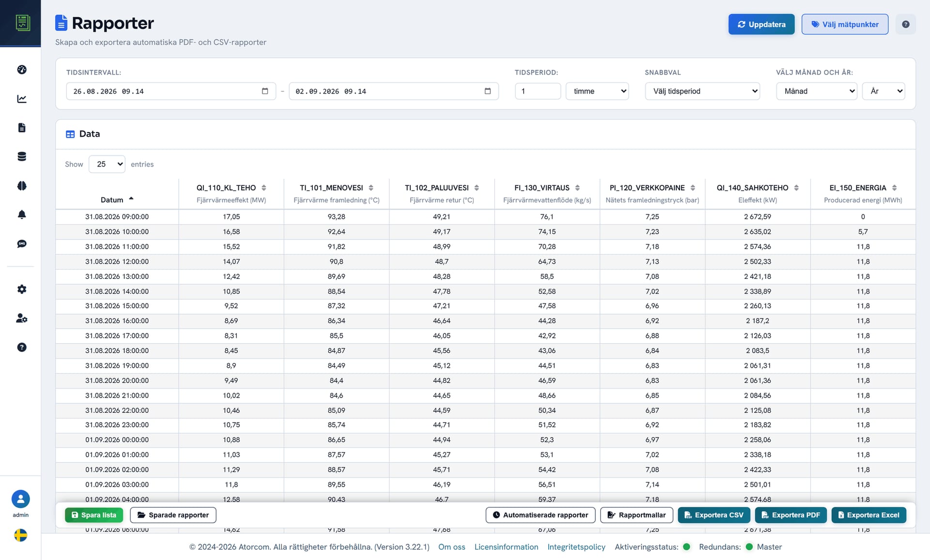
Task: Open the alarms bell icon in sidebar
Action: pos(22,214)
